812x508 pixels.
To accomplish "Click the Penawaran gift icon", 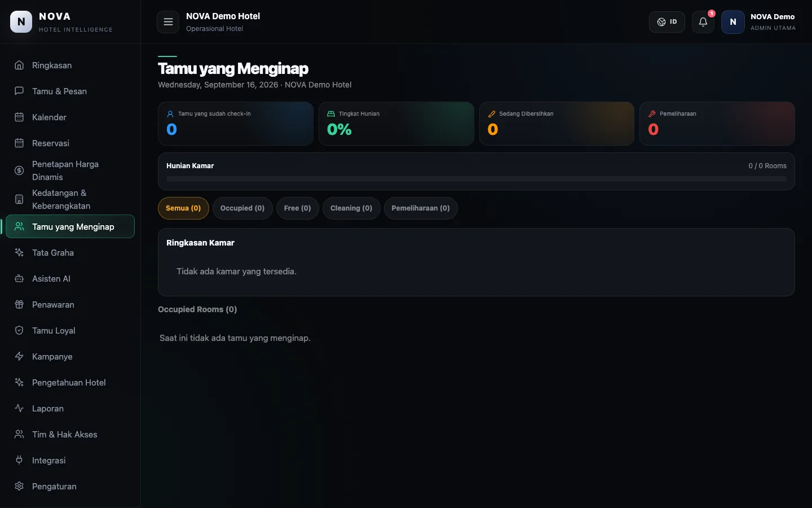I will point(19,304).
